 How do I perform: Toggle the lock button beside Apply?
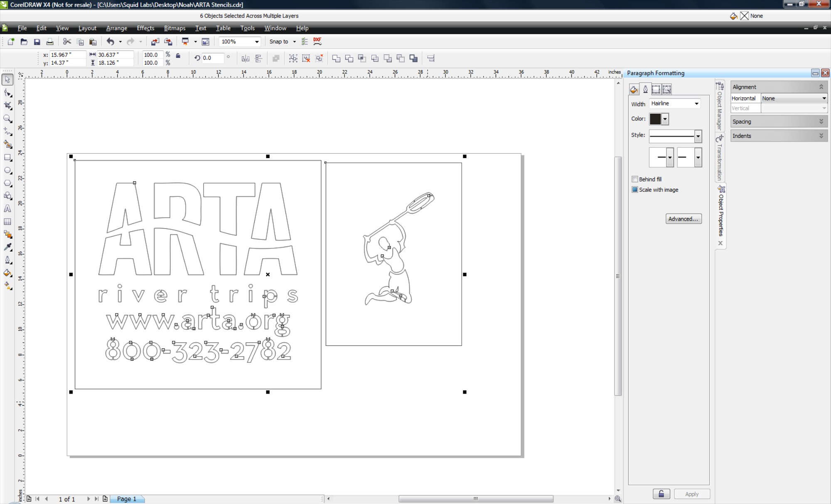click(661, 494)
